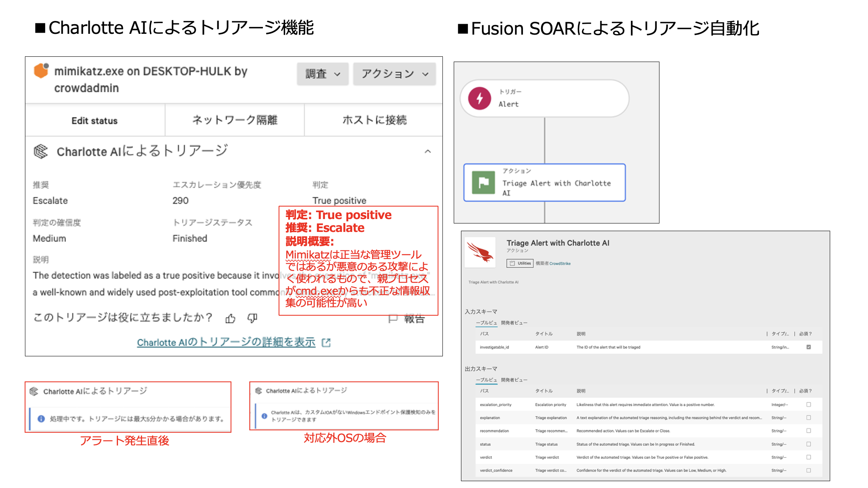The width and height of the screenshot is (868, 488).
Task: Toggle the required checkbox for verdict_confidence
Action: tap(808, 470)
